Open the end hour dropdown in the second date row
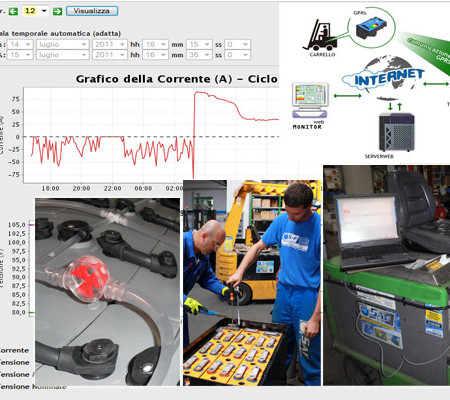This screenshot has height=400, width=450. click(x=155, y=55)
